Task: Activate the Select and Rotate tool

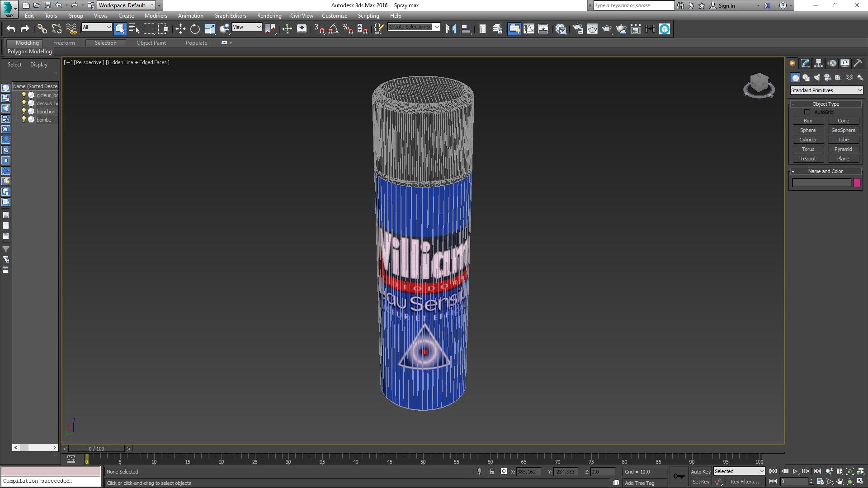Action: pyautogui.click(x=195, y=29)
